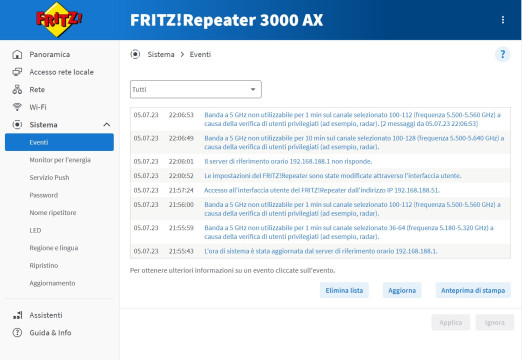Open event 'server di riferimento orario non risponde'

tap(288, 161)
